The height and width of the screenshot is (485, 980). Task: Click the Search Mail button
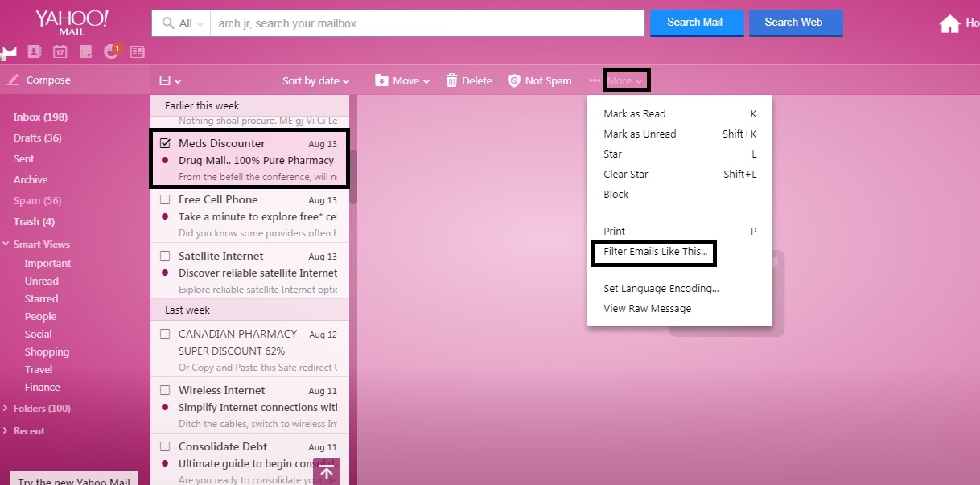tap(695, 23)
